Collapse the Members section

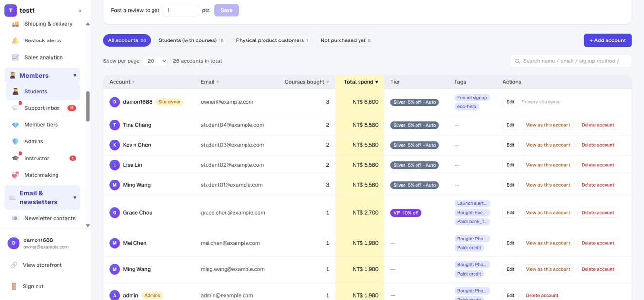(75, 75)
